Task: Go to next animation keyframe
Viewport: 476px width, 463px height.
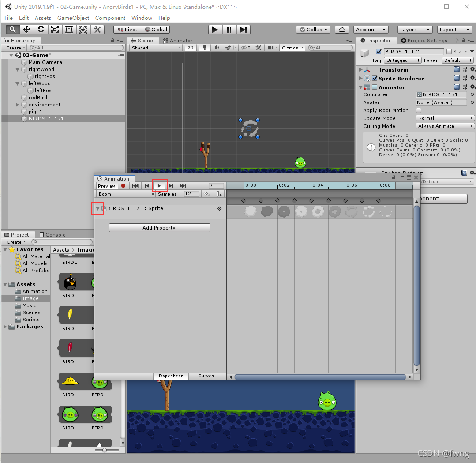Action: [x=171, y=186]
